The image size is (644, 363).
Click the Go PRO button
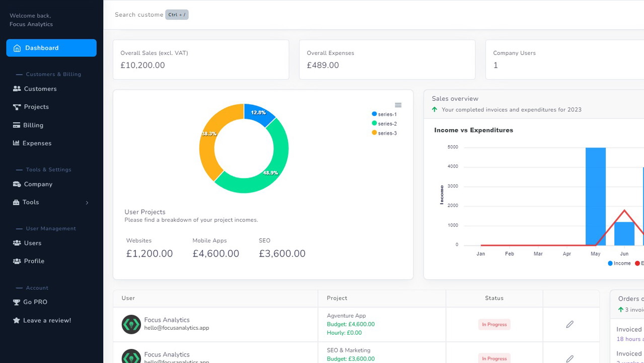(x=35, y=302)
